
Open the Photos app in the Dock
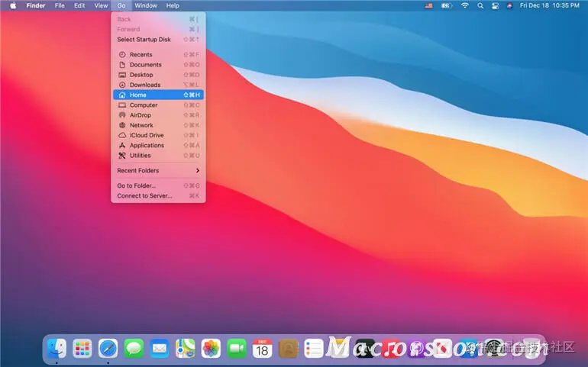click(211, 349)
